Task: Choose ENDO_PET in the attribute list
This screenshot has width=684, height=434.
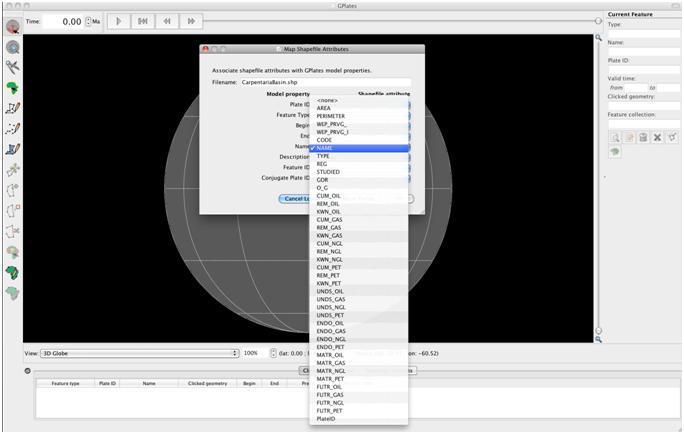Action: 359,347
